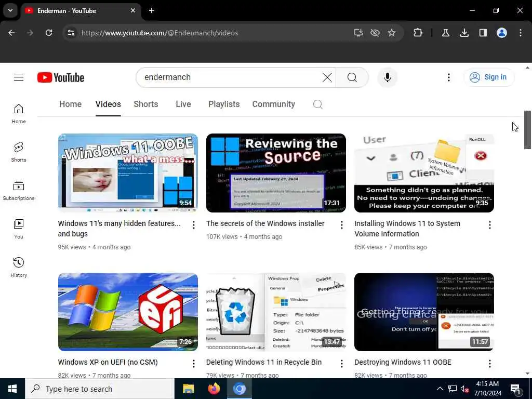Open options menu for Windows installer video
Viewport: 532px width, 399px height.
coord(342,224)
